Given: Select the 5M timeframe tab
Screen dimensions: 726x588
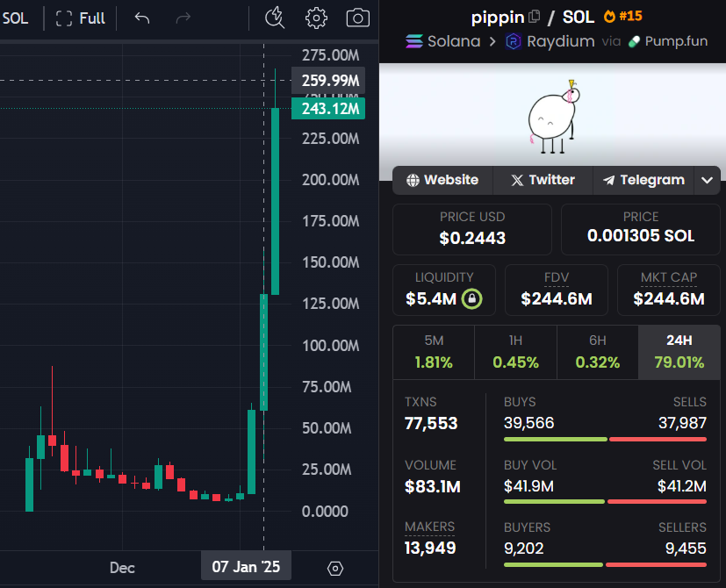Looking at the screenshot, I should click(x=434, y=352).
